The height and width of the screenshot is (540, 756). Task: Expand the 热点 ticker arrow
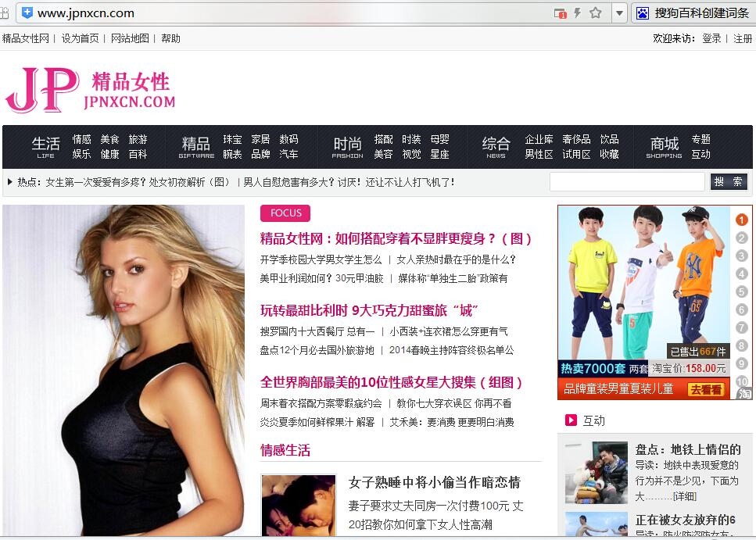(x=9, y=182)
